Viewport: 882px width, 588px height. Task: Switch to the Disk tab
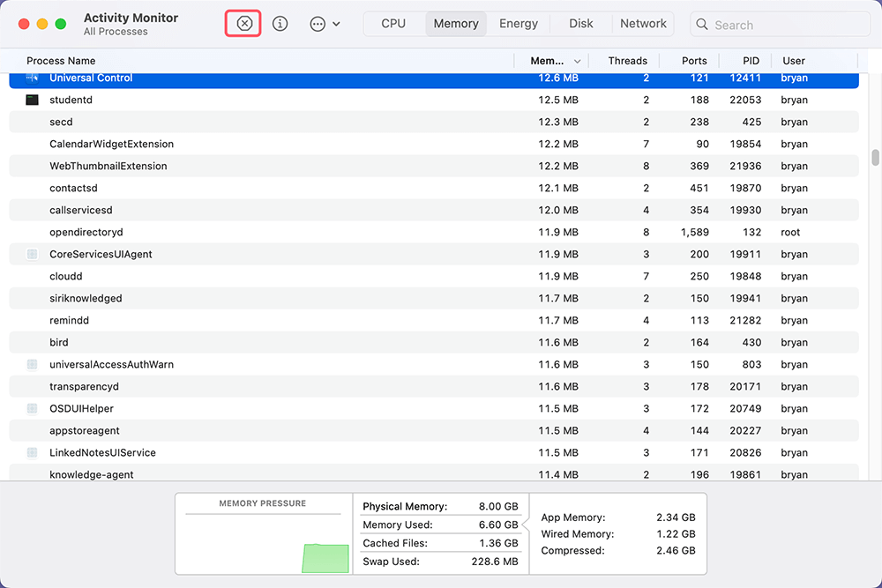coord(581,24)
